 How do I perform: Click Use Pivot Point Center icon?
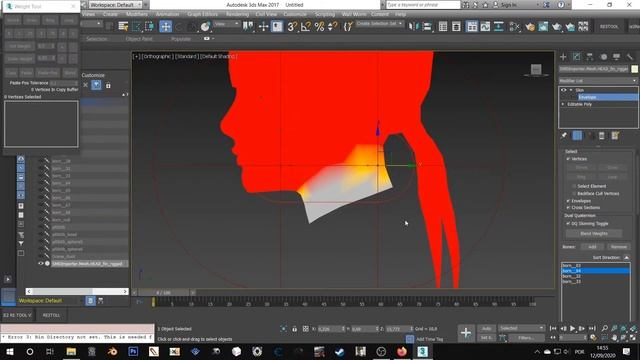pyautogui.click(x=248, y=27)
